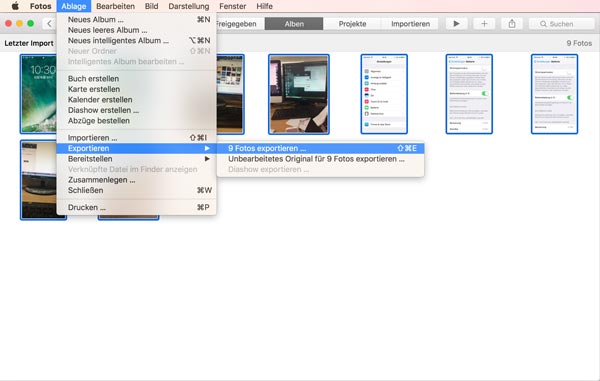Choose Drucken menu entry

click(x=136, y=207)
